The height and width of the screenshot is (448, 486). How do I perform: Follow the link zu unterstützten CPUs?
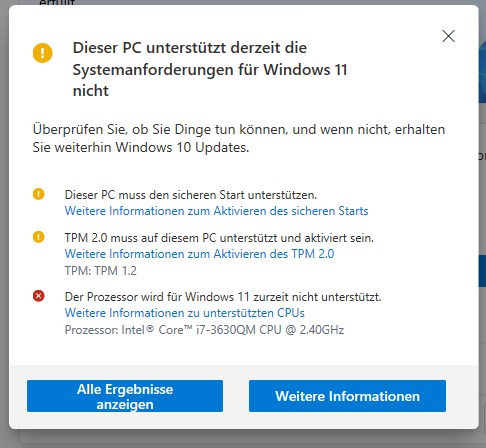coord(185,313)
